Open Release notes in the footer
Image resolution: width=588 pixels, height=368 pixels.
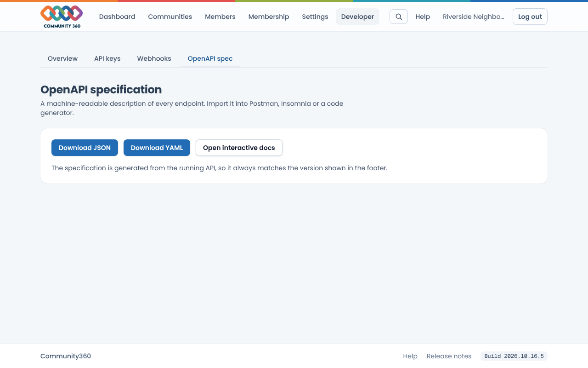[x=449, y=356]
